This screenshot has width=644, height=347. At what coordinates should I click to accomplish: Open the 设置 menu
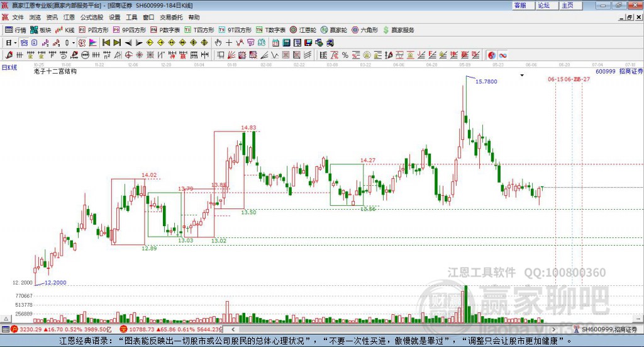click(x=114, y=17)
